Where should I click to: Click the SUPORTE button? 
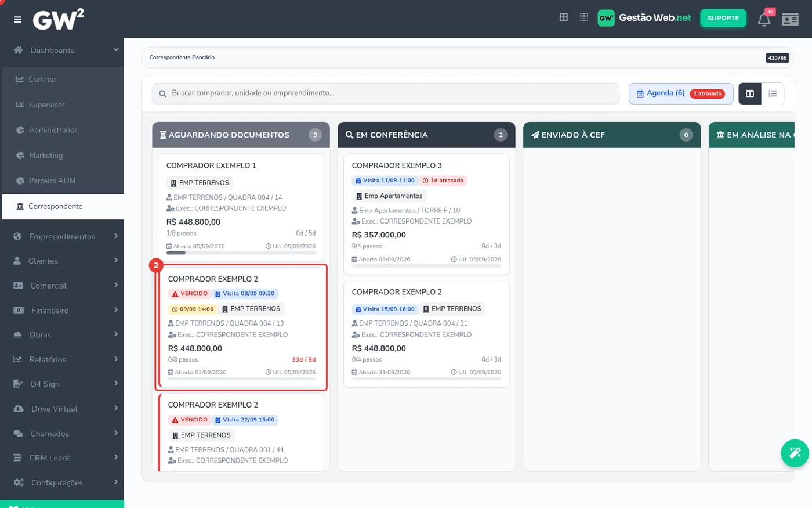pyautogui.click(x=723, y=18)
